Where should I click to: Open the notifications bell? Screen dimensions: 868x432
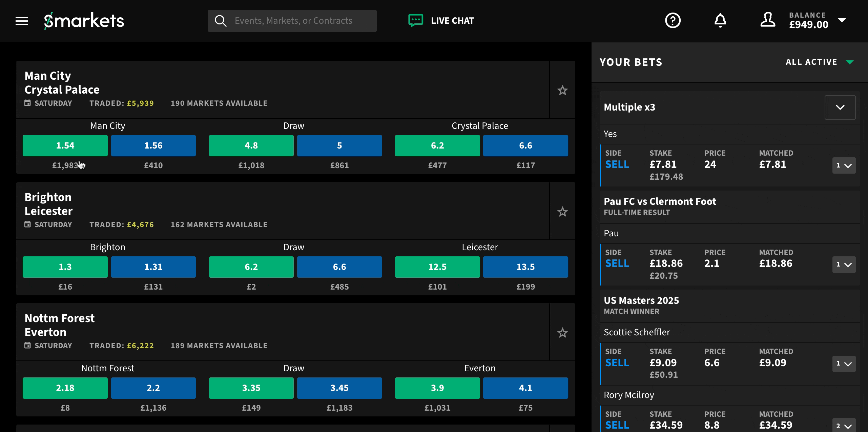[720, 21]
